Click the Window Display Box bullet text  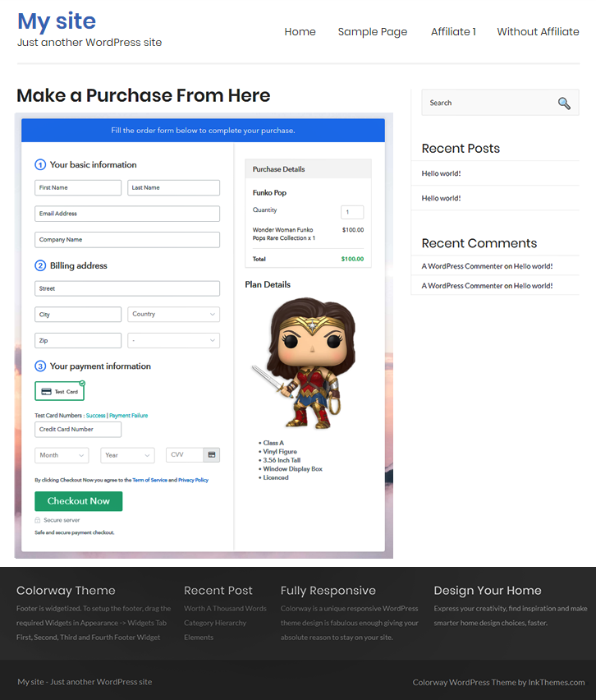(292, 469)
